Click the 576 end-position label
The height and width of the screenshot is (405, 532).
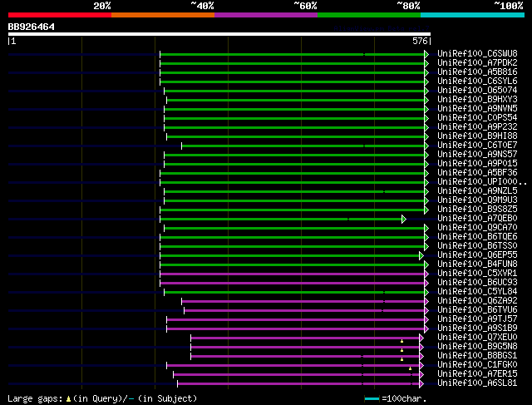420,41
